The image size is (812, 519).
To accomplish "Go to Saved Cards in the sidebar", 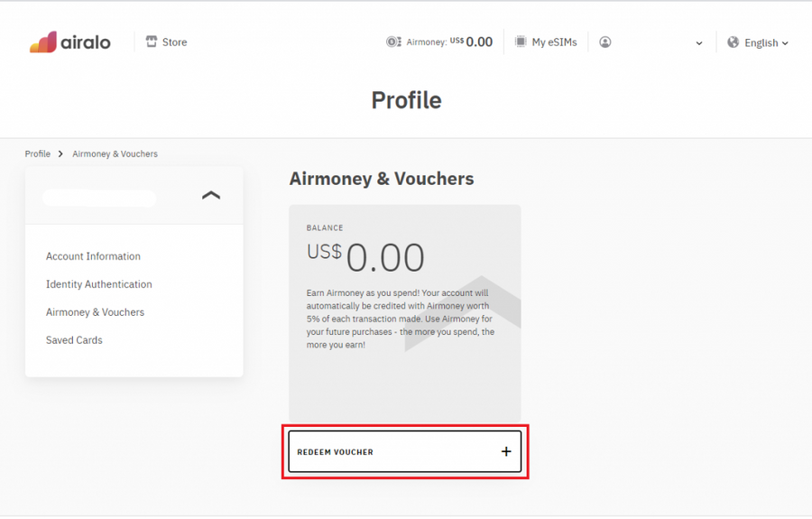I will (x=74, y=340).
